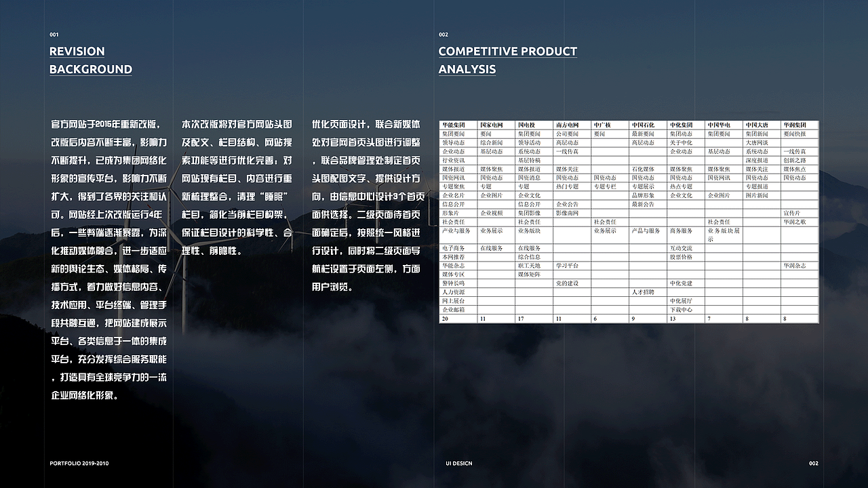Click the 关于中化 table cell
868x488 pixels.
coord(686,142)
